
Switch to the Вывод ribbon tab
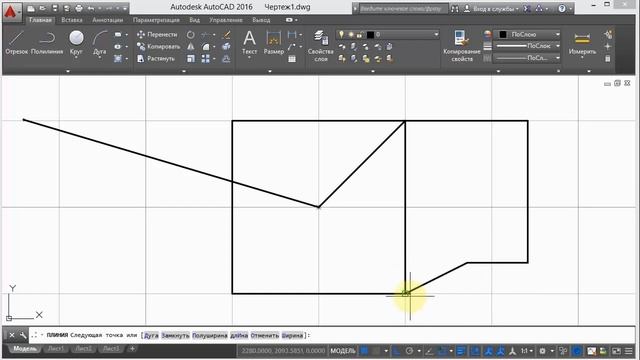(x=261, y=20)
